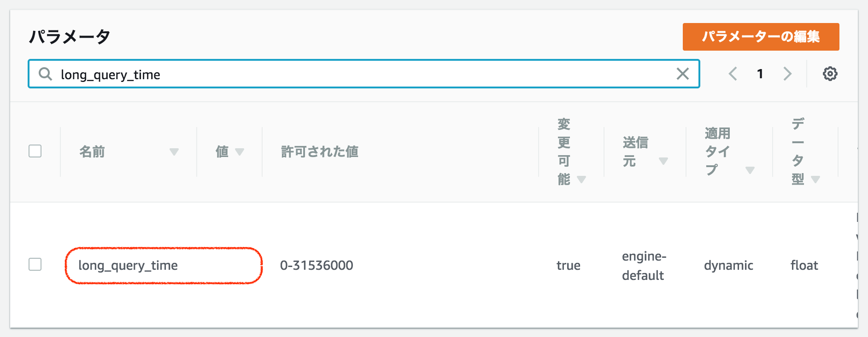Click the long_query_time parameter name

pyautogui.click(x=129, y=265)
